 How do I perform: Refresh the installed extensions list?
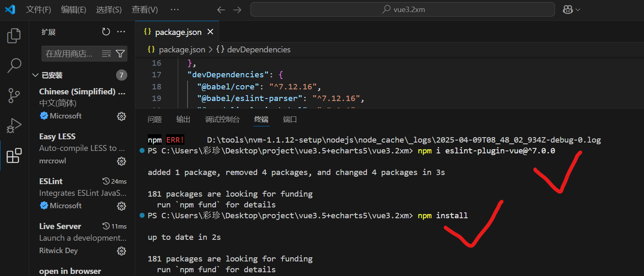(x=106, y=32)
